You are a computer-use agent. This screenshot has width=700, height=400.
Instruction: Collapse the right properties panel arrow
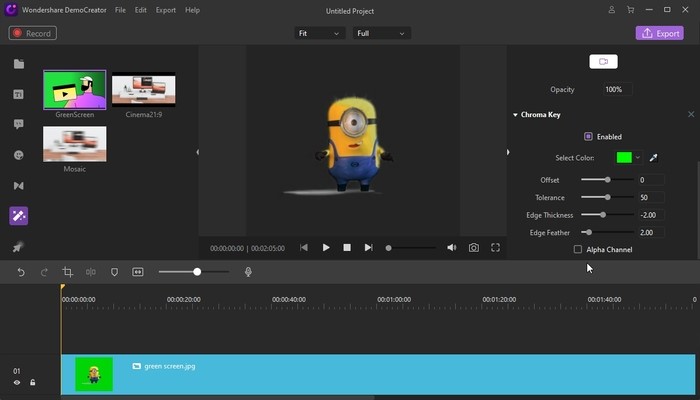click(508, 152)
